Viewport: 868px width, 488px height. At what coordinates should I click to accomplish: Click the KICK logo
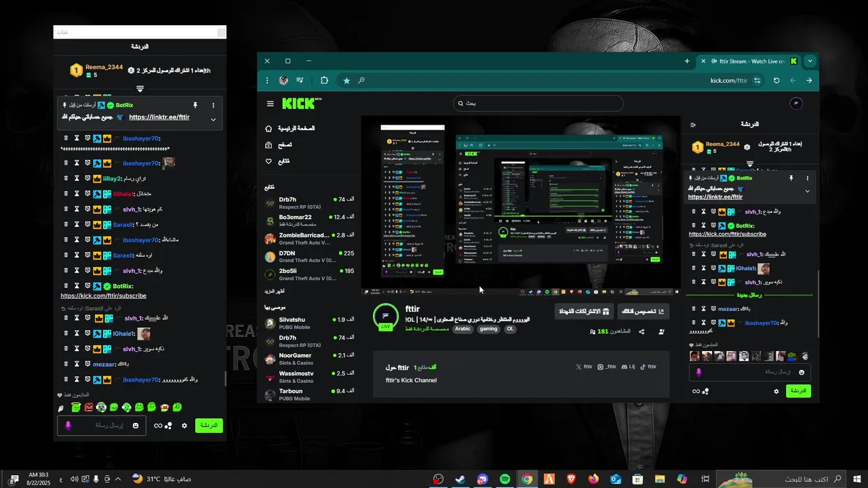click(300, 104)
